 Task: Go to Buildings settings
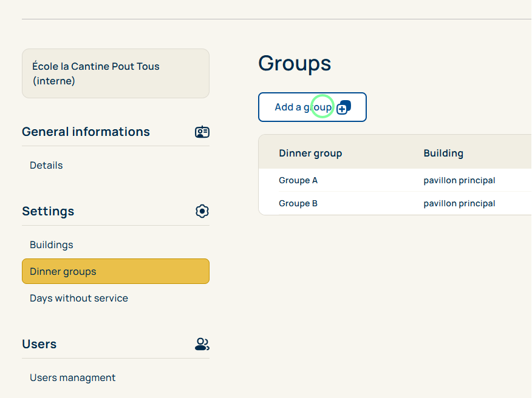52,245
